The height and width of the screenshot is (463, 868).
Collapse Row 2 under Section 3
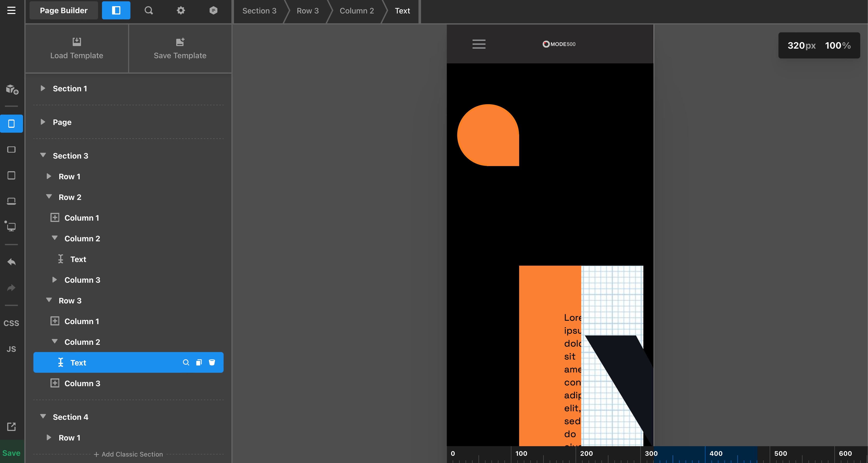tap(49, 197)
